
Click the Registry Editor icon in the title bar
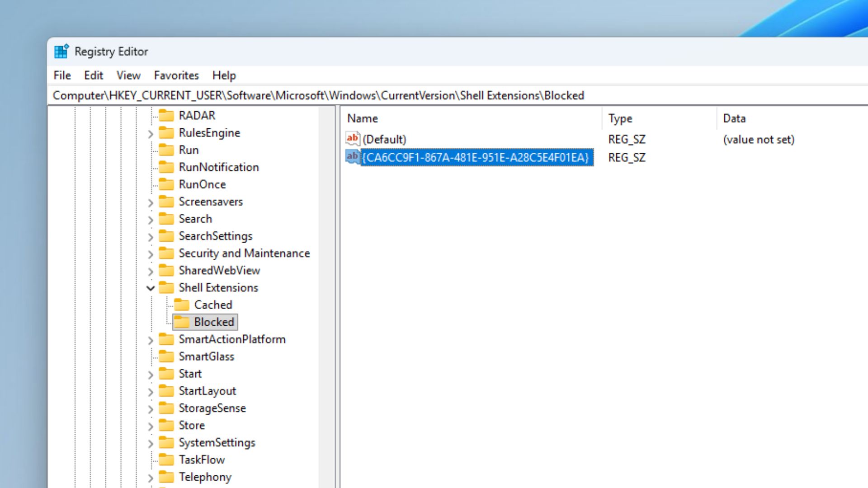[x=61, y=51]
